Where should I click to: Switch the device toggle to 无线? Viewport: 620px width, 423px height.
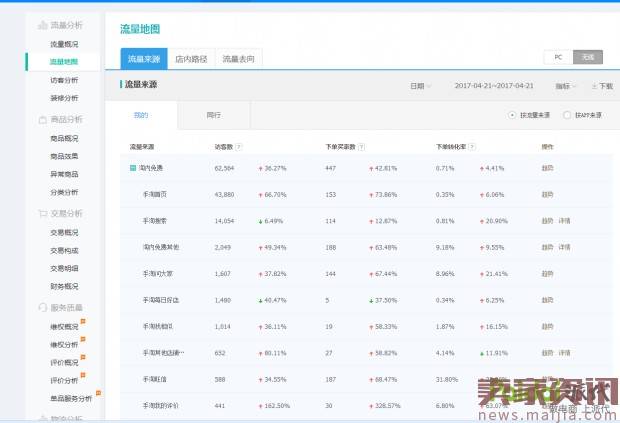[588, 57]
